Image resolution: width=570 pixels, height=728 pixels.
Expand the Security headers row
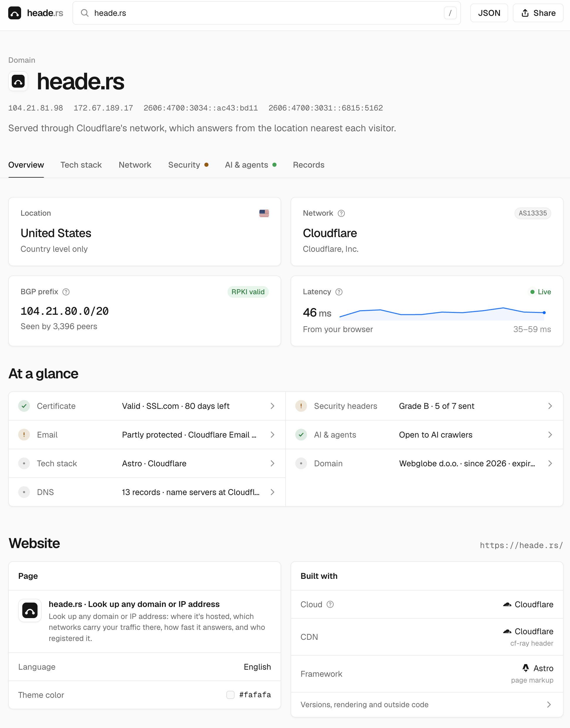click(x=424, y=406)
